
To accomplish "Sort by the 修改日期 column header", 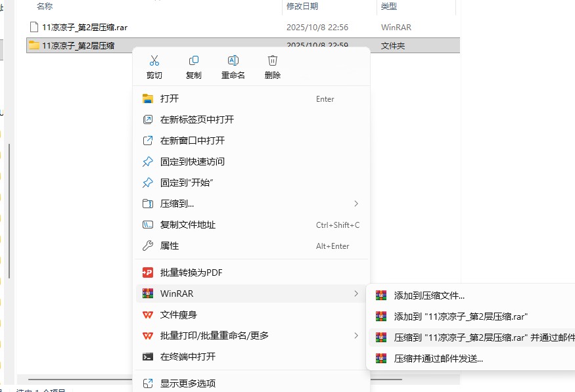I will (302, 6).
